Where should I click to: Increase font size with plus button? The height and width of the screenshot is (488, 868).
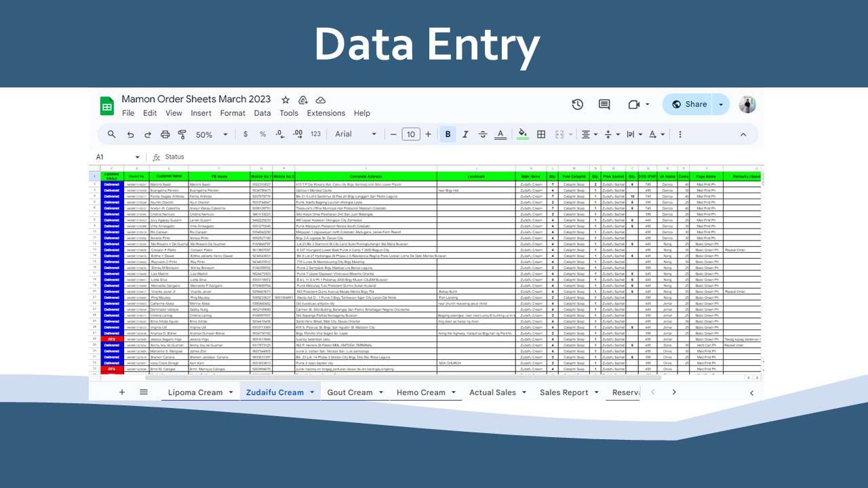click(x=428, y=134)
